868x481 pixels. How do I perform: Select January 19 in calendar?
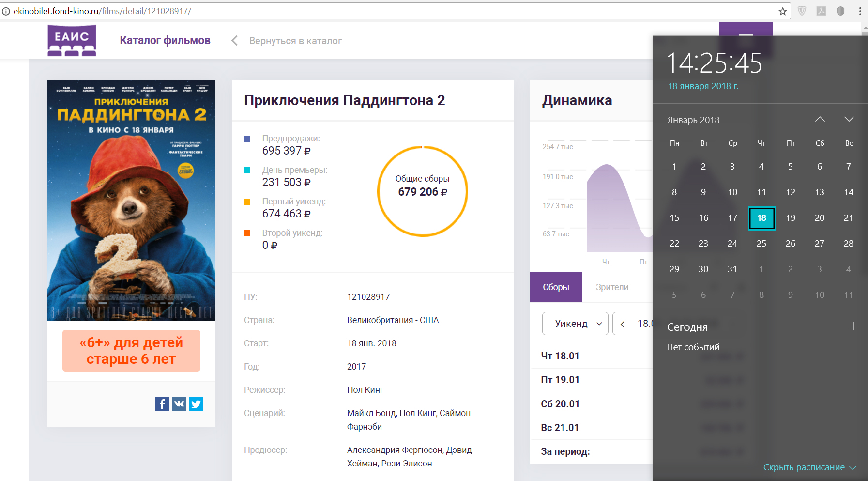coord(791,218)
